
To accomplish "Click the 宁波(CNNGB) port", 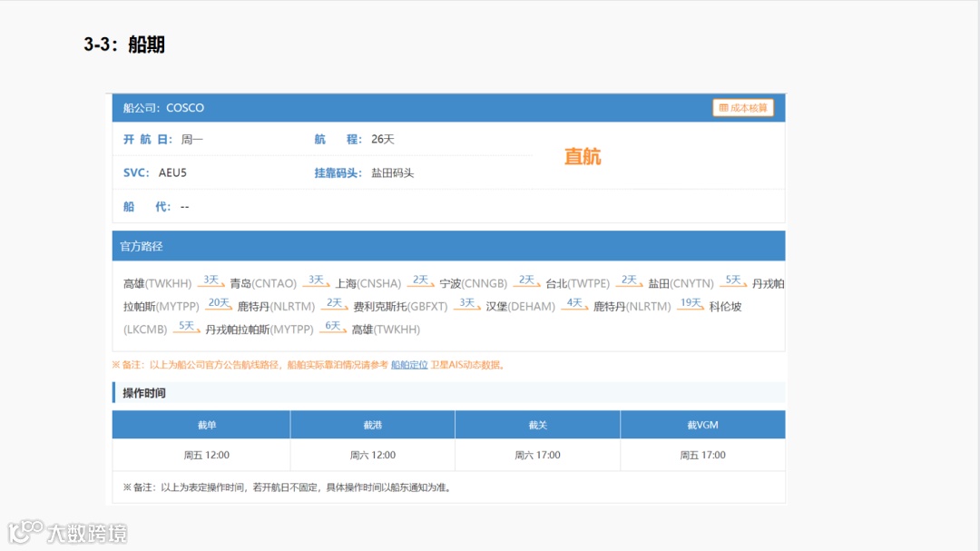I will (473, 283).
